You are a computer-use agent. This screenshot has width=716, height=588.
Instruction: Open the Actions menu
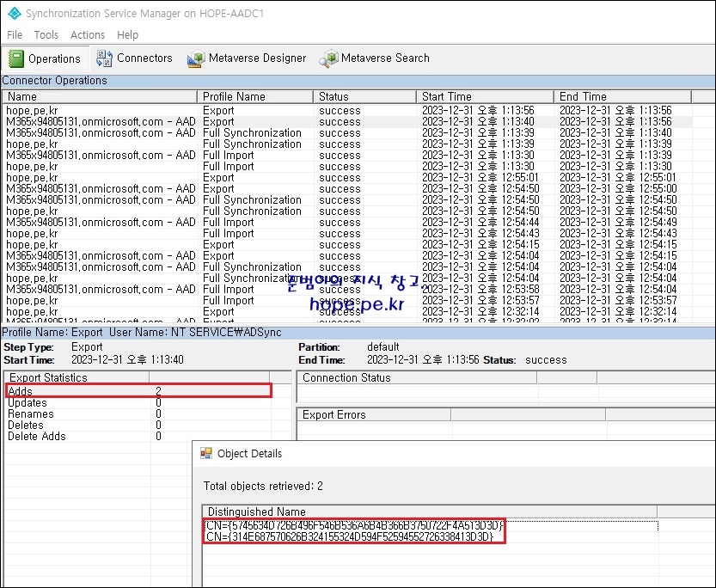[x=87, y=34]
